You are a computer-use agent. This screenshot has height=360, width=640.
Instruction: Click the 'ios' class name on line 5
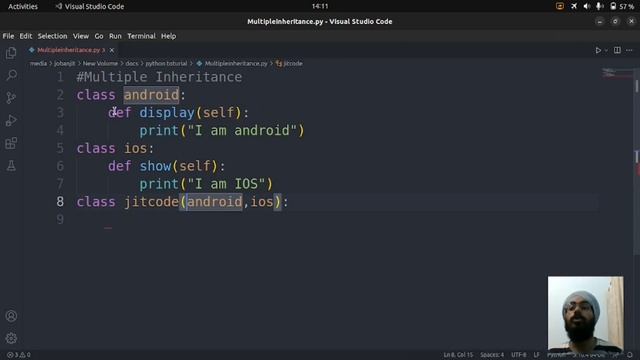pos(136,148)
